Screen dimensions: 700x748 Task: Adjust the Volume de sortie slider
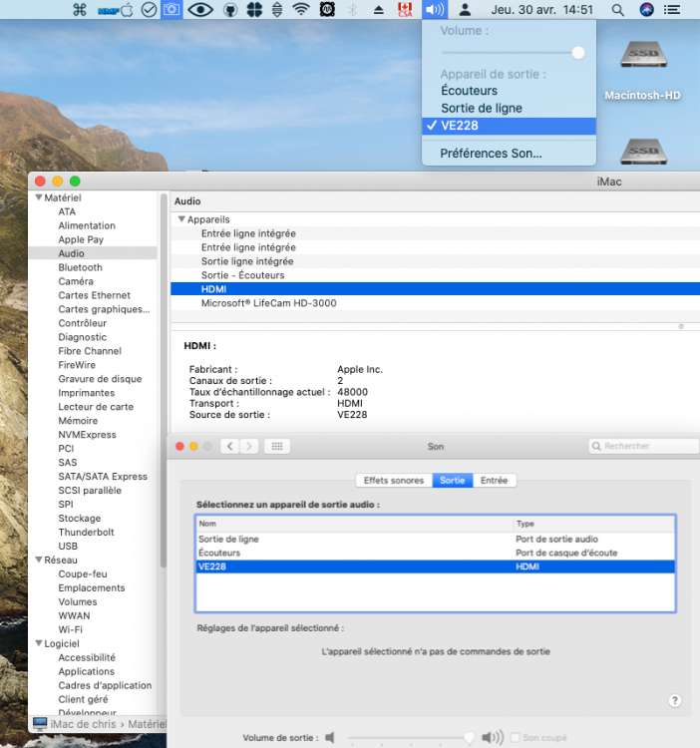click(470, 737)
